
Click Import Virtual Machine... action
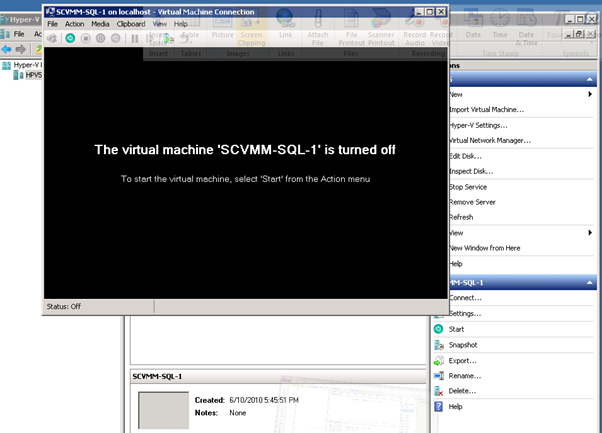click(486, 109)
